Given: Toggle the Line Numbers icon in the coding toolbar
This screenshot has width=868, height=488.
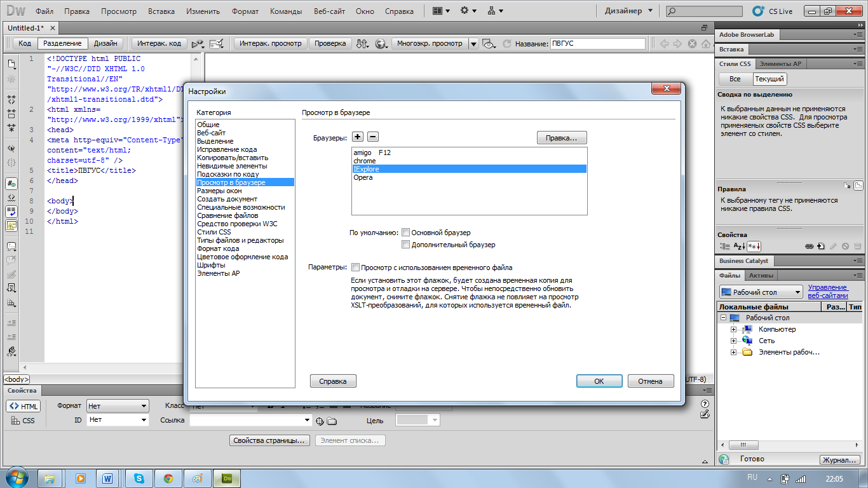Looking at the screenshot, I should [11, 183].
